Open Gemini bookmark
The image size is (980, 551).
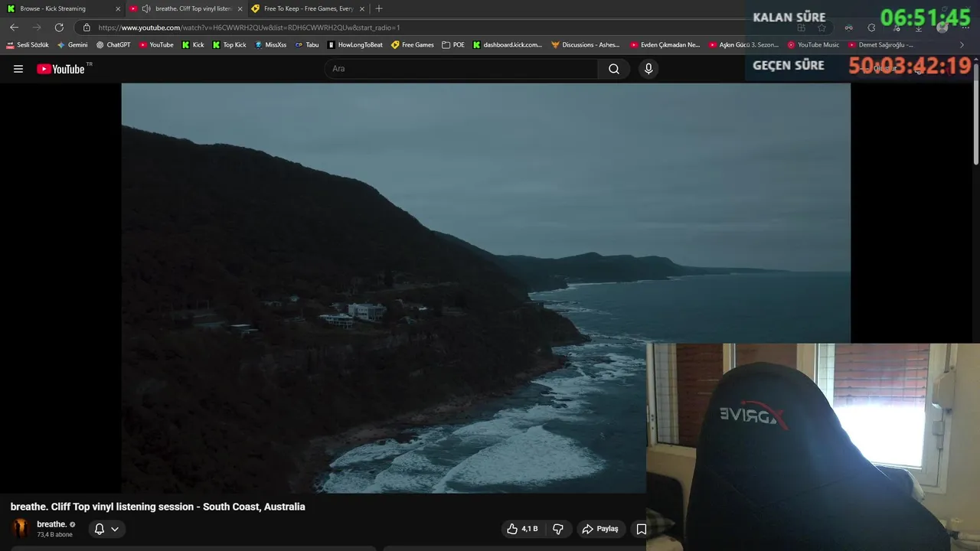(x=73, y=45)
